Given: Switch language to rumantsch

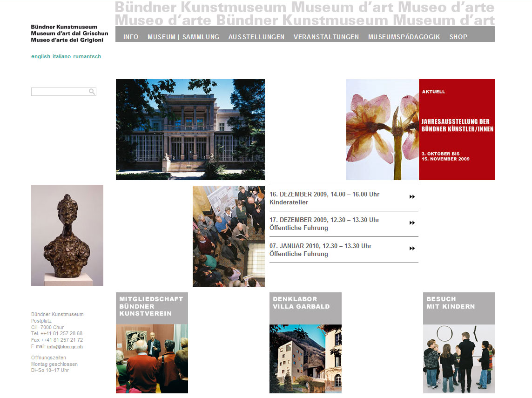Looking at the screenshot, I should pos(87,56).
